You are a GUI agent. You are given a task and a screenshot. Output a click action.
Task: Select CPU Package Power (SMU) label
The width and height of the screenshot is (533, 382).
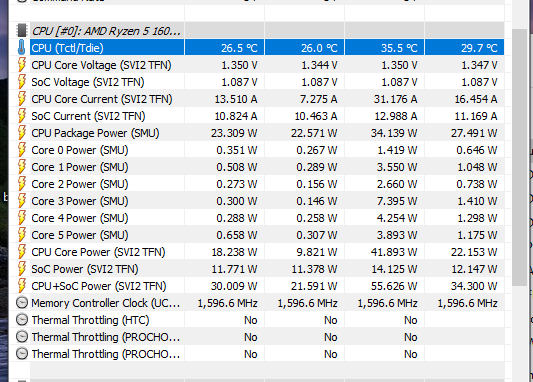point(95,133)
